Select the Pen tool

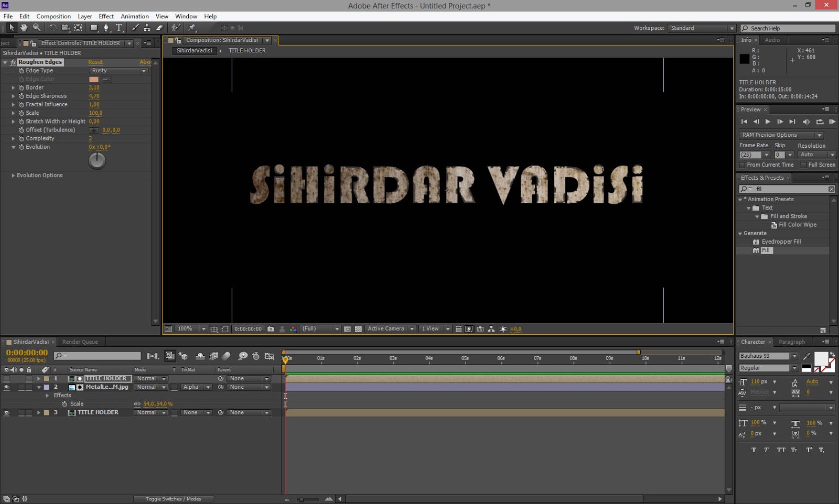106,28
